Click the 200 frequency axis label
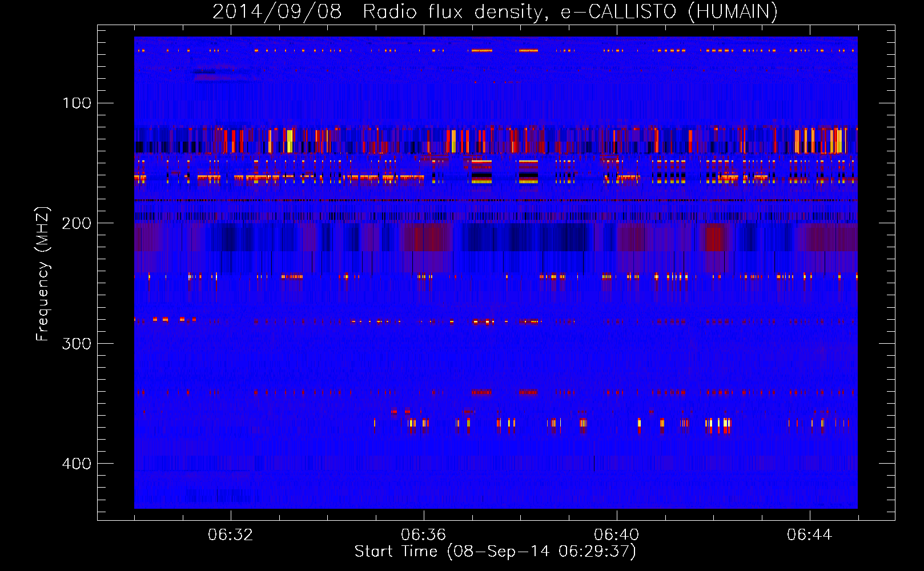Image resolution: width=924 pixels, height=571 pixels. point(77,223)
